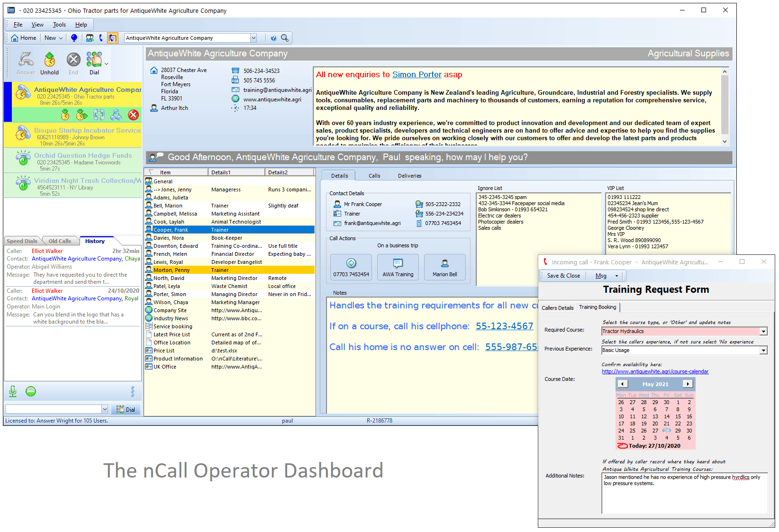Select the Cooper, Frank contact row
The width and height of the screenshot is (779, 532).
229,230
